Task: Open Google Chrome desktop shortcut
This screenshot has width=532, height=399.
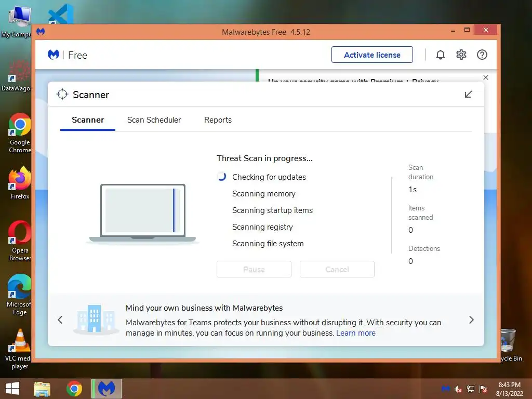Action: pos(20,134)
